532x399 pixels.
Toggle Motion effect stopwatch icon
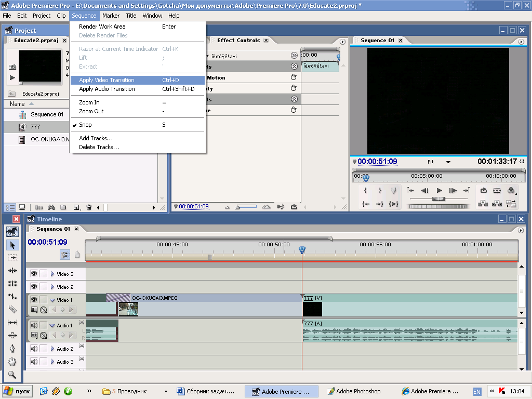[x=294, y=77]
